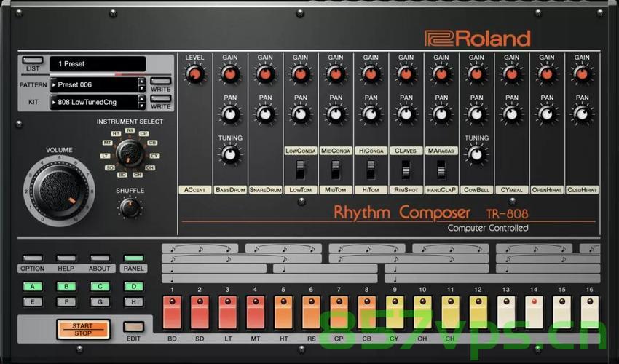Click the LIST button
619x364 pixels.
pos(33,60)
